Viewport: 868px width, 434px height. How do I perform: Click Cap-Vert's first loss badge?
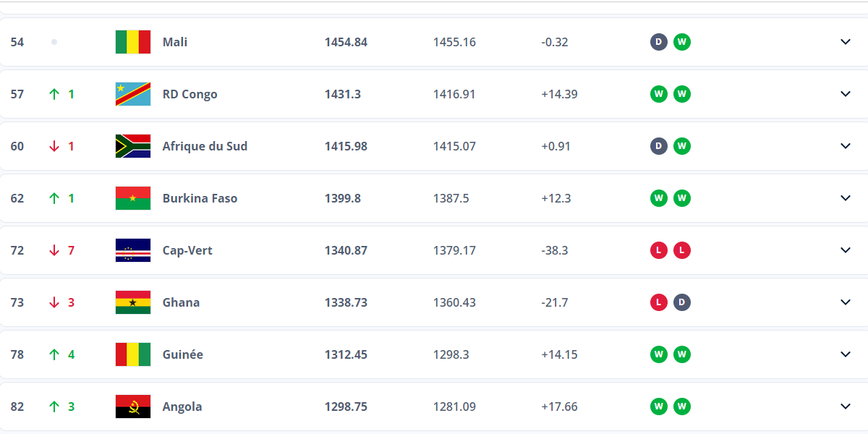coord(658,250)
